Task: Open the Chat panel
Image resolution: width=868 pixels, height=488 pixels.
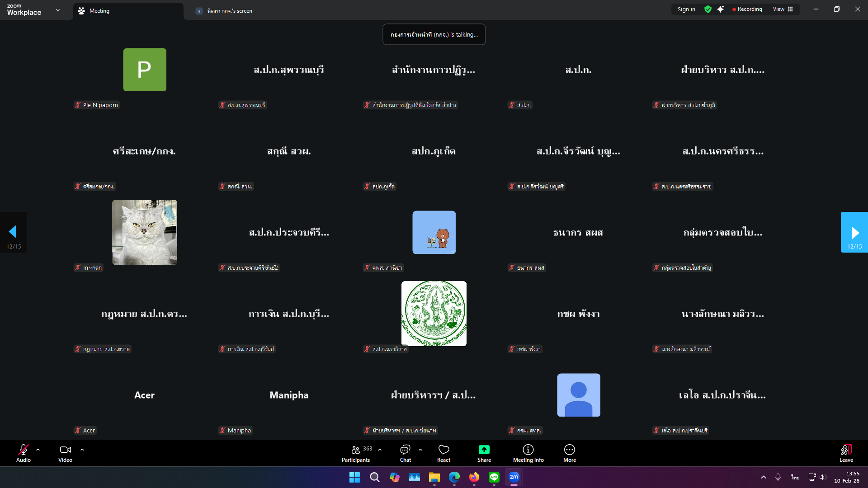Action: click(x=405, y=453)
